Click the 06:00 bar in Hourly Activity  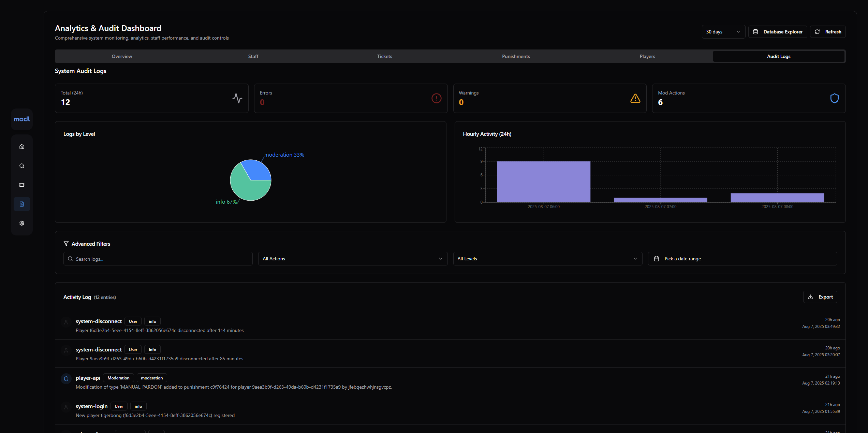pos(544,182)
